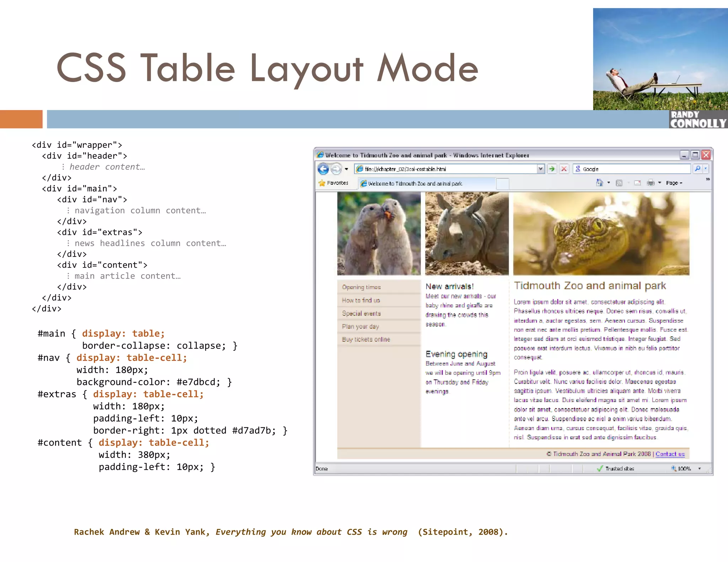728x562 pixels.
Task: Click the green Go/Refresh arrow button
Action: (552, 169)
